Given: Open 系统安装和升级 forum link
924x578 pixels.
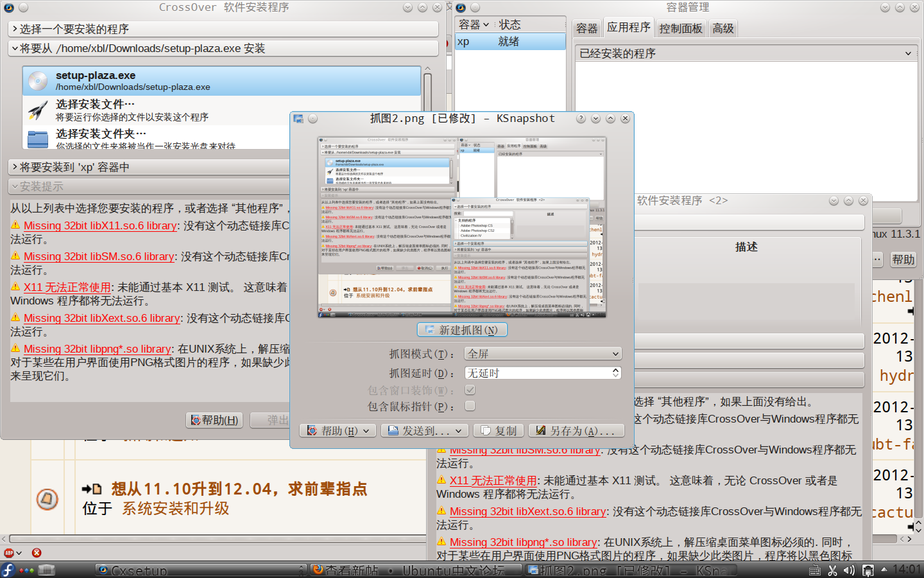Looking at the screenshot, I should [176, 509].
